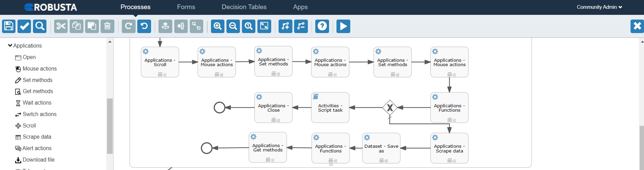Collapse the Applications tree group
Viewport: 644px width, 170px height.
(x=10, y=46)
